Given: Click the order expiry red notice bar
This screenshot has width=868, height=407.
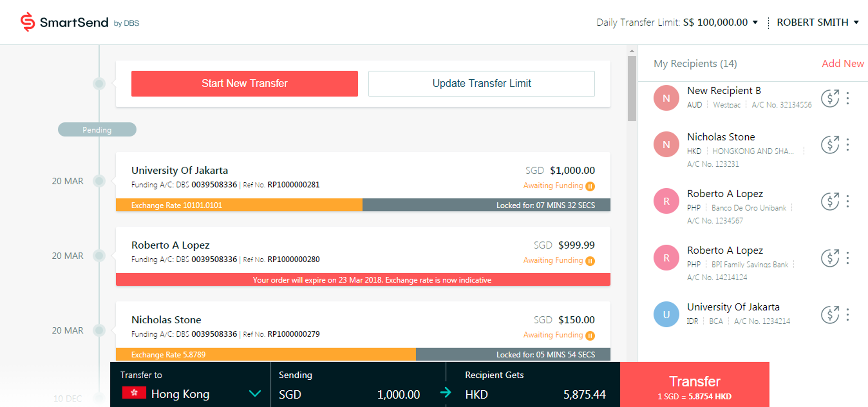Looking at the screenshot, I should 363,280.
